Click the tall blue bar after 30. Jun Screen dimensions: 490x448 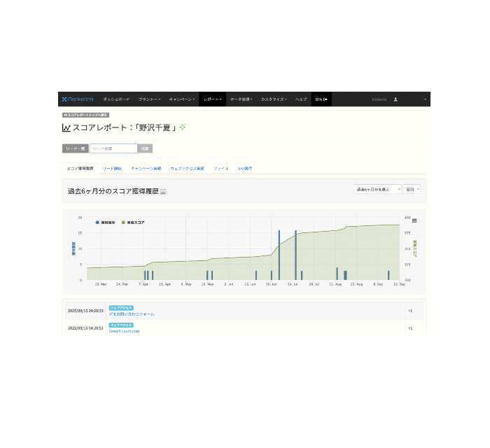tap(279, 255)
